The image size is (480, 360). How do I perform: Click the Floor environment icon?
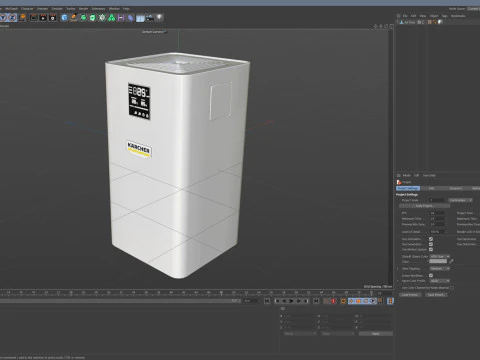pyautogui.click(x=140, y=18)
